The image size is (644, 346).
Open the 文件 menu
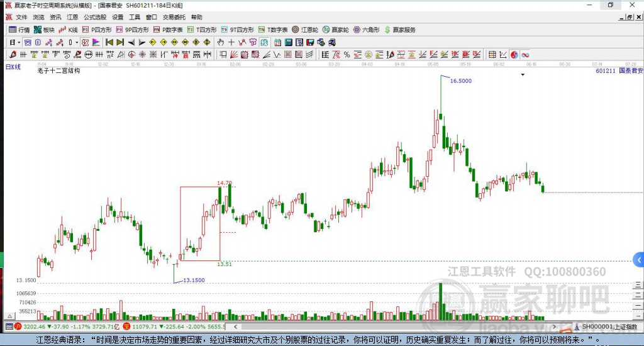[x=21, y=17]
